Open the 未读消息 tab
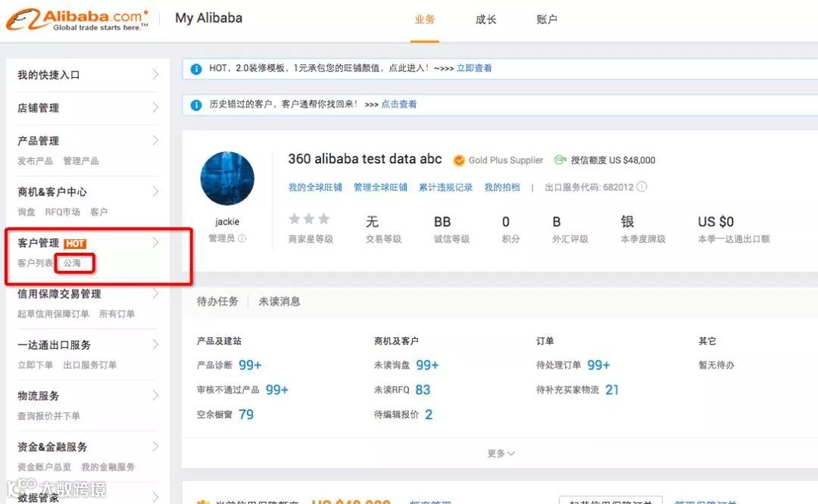Screen dimensions: 818x504 279,301
